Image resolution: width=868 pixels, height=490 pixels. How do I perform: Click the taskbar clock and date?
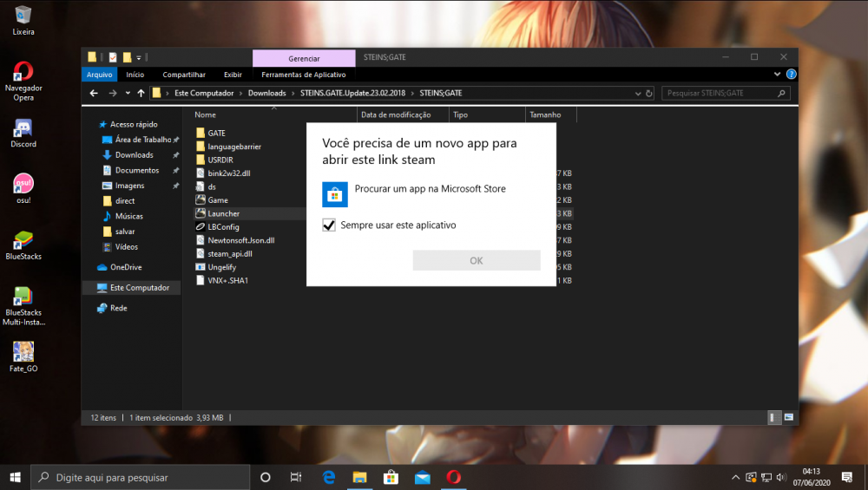click(811, 477)
